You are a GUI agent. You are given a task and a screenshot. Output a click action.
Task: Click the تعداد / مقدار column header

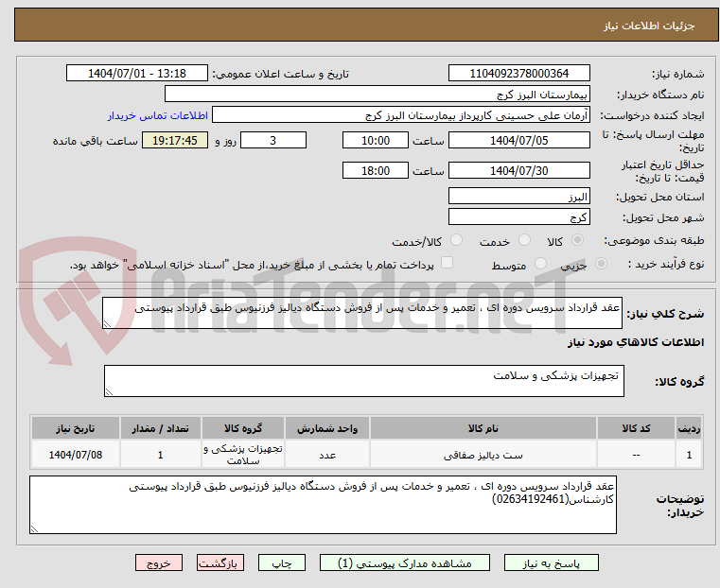click(160, 428)
